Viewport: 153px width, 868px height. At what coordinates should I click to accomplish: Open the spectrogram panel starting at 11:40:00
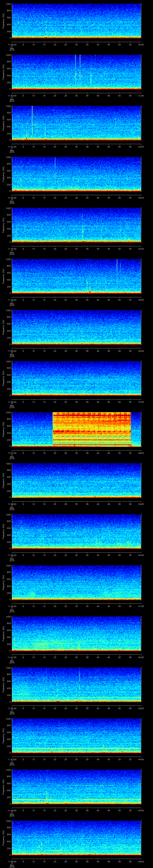tap(76, 583)
